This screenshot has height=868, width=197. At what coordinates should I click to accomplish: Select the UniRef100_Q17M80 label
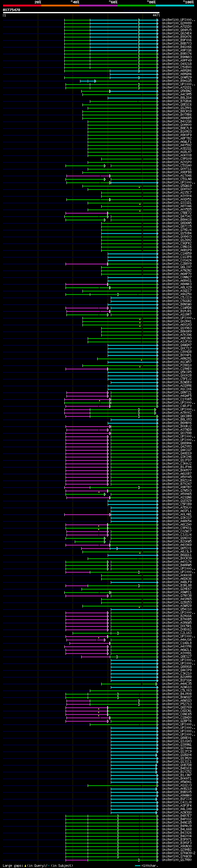[177, 860]
